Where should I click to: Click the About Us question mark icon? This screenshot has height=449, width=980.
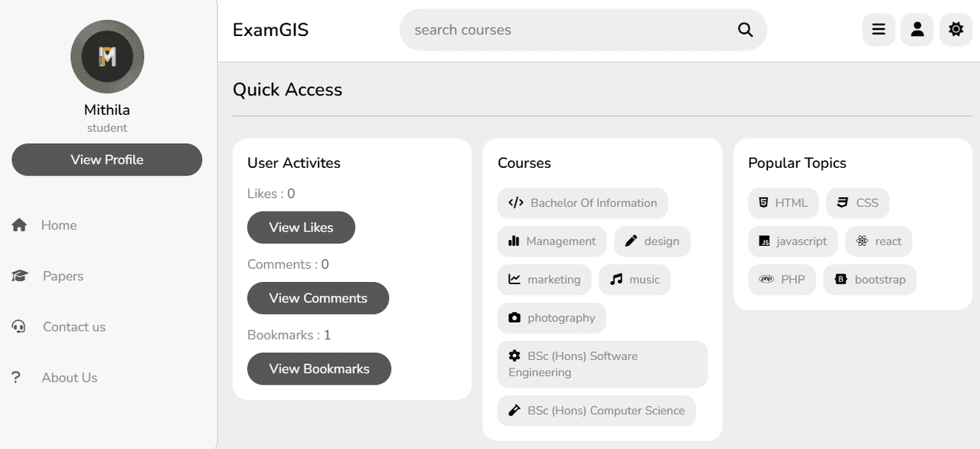[x=15, y=377]
